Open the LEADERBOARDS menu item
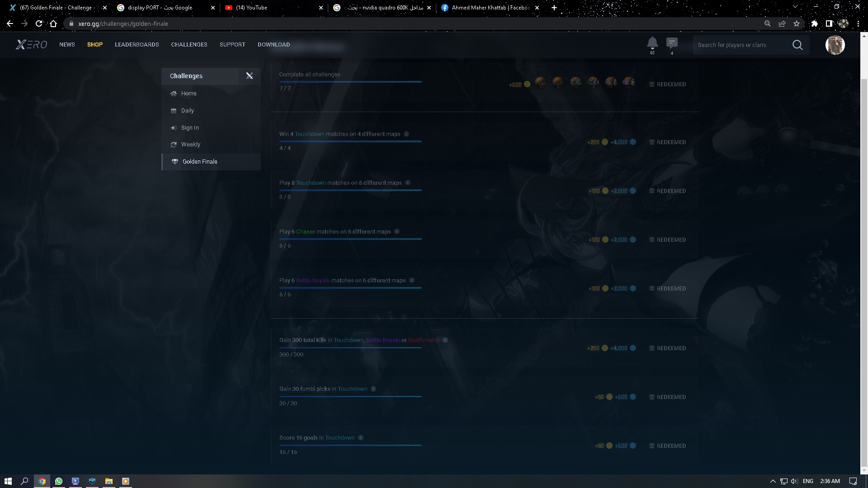This screenshot has height=488, width=868. click(x=137, y=45)
